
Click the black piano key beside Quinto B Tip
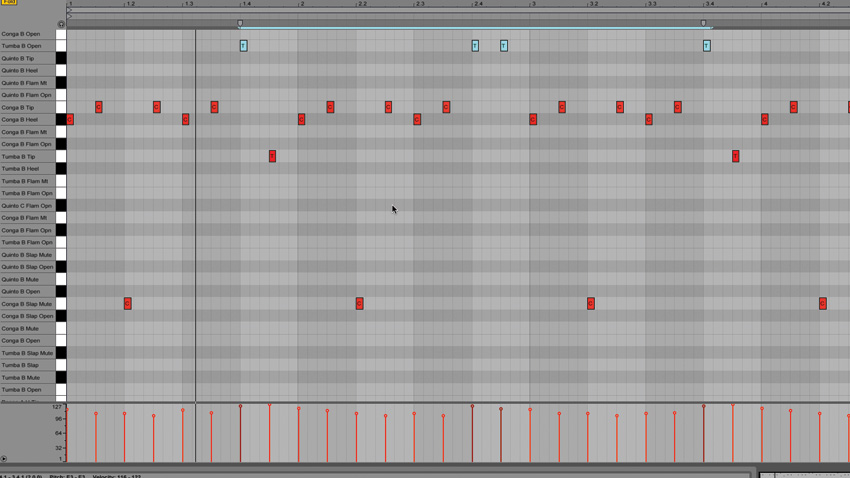(x=61, y=59)
